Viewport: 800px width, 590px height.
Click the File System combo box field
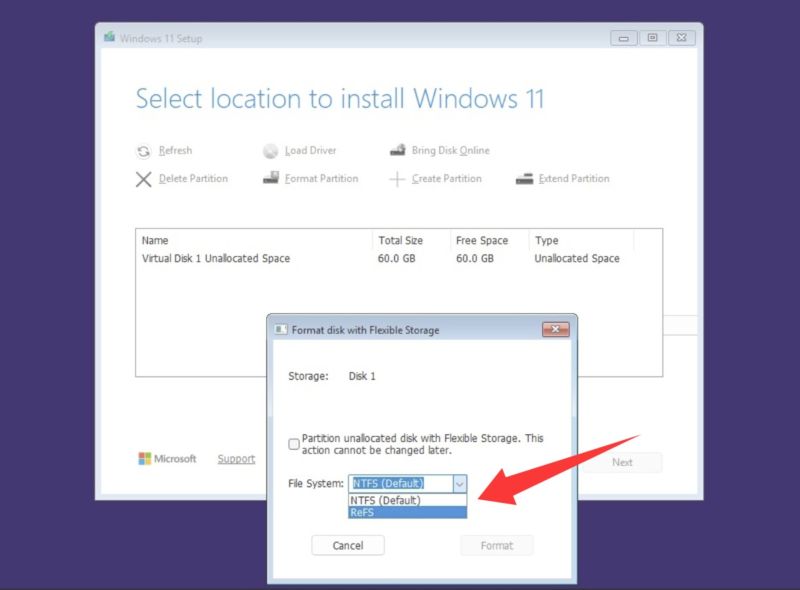click(x=401, y=483)
